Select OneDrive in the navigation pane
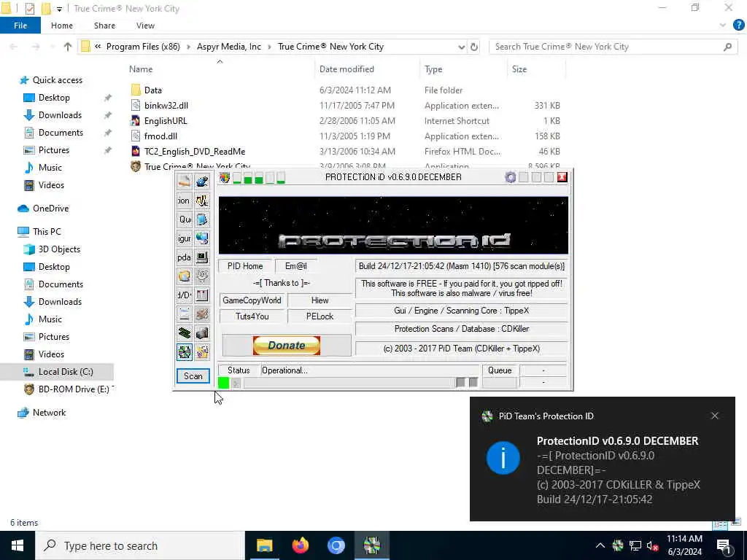 [50, 209]
